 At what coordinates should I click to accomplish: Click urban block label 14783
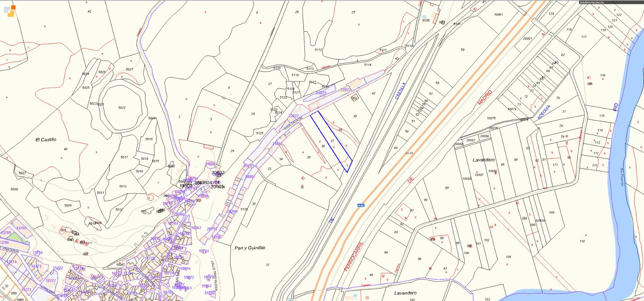21,228
